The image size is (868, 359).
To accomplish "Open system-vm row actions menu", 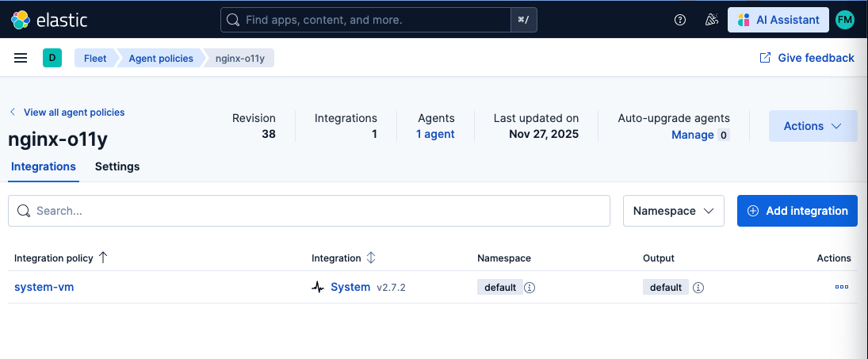I will (841, 287).
